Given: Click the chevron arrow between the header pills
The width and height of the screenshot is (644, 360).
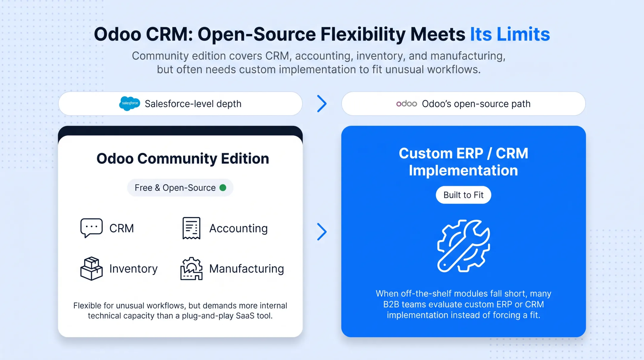Looking at the screenshot, I should click(322, 104).
